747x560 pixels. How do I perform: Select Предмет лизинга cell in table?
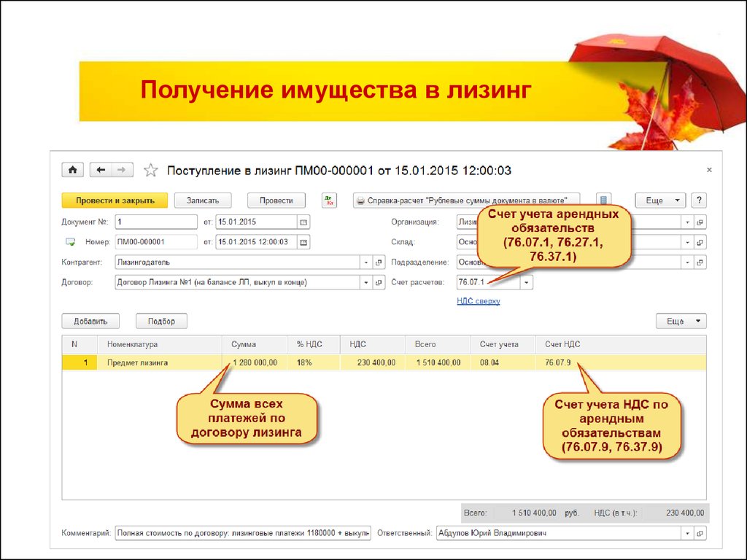point(160,362)
